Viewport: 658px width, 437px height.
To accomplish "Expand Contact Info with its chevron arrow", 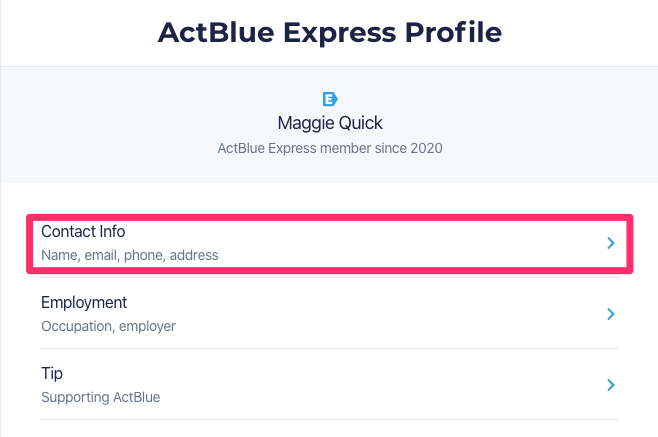I will tap(610, 243).
